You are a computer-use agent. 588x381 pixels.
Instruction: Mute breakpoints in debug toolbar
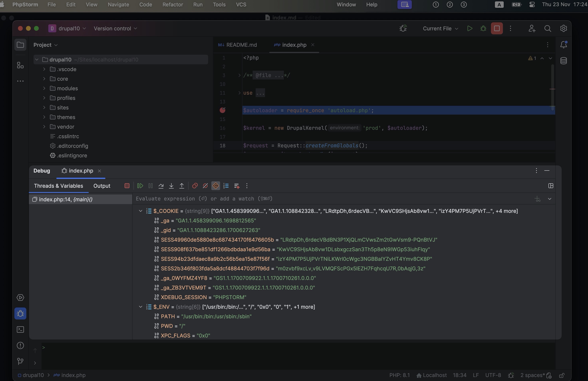[205, 186]
